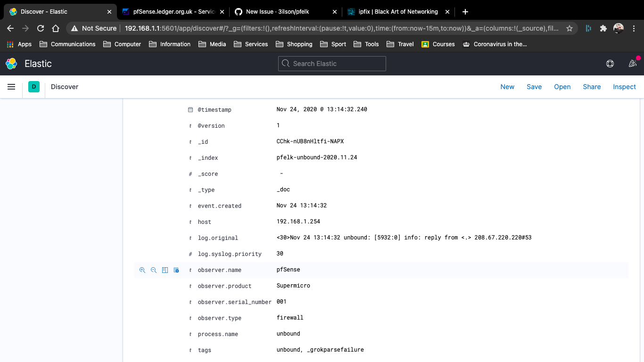The width and height of the screenshot is (644, 362).
Task: Open the newsfeed party popper icon
Action: point(633,64)
